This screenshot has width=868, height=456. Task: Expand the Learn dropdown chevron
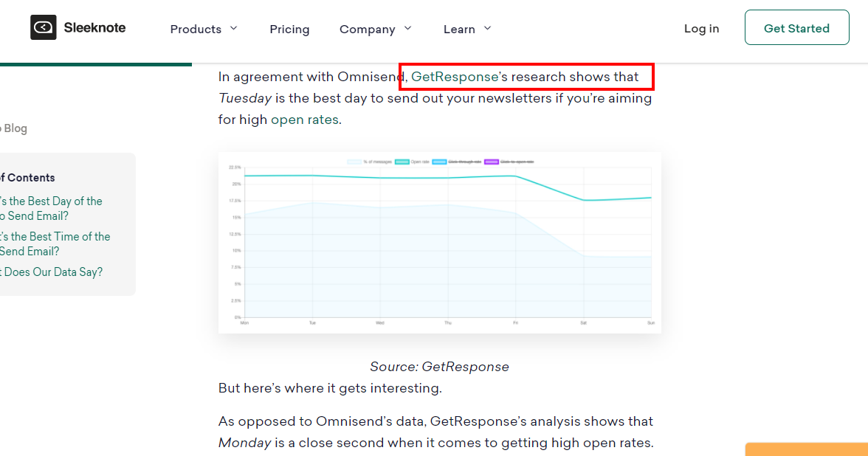(487, 28)
